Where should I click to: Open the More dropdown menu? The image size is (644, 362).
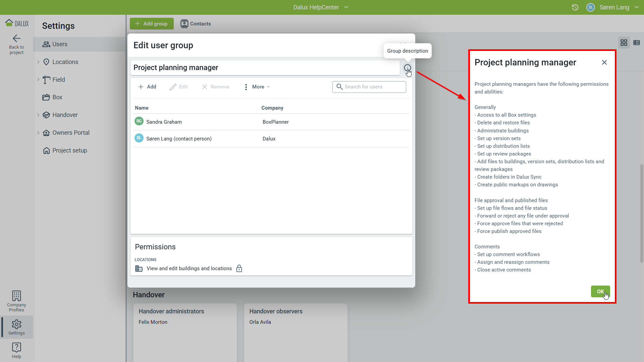coord(257,87)
